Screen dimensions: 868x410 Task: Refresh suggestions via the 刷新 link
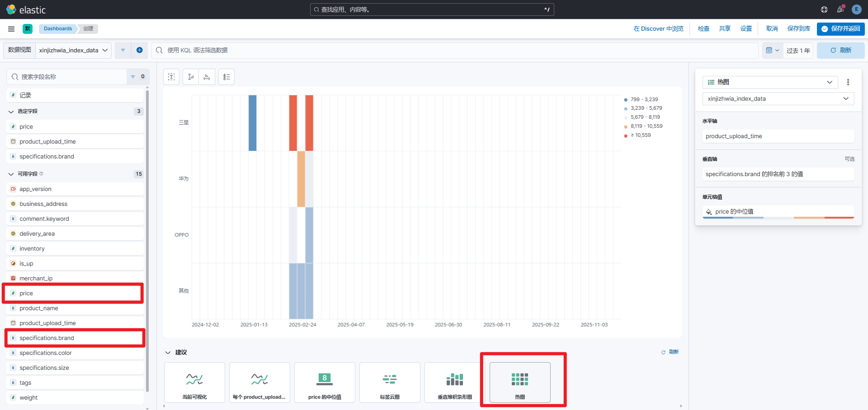670,352
